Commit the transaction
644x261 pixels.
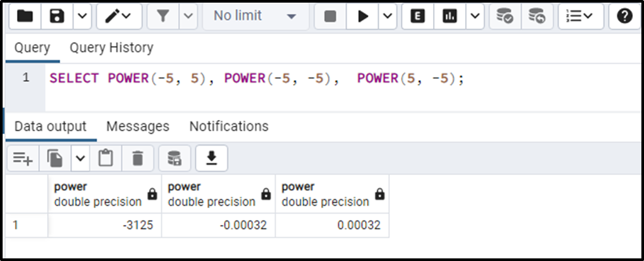tap(504, 16)
